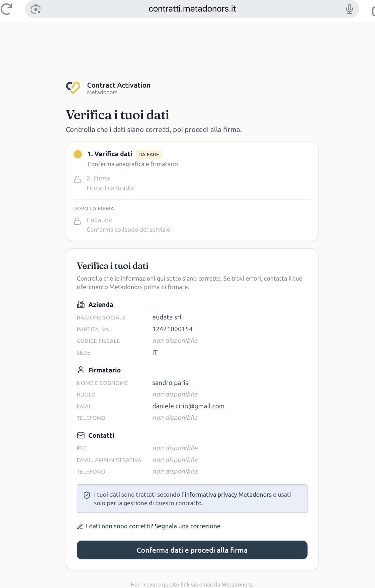The height and width of the screenshot is (588, 375).
Task: Tap the microphone icon in address bar
Action: [349, 9]
